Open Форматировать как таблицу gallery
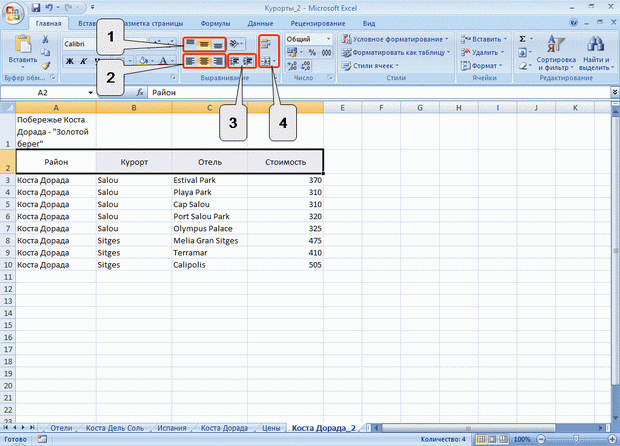This screenshot has width=620, height=446. click(396, 52)
